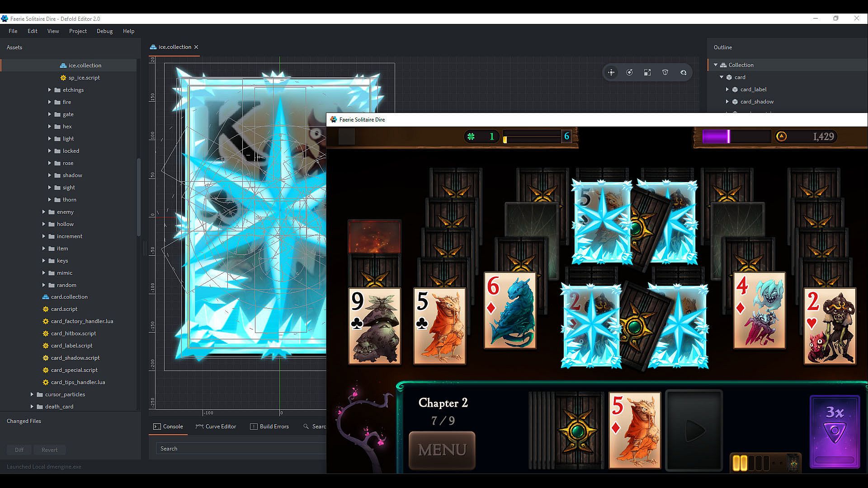Switch to the Curve Editor tab
The width and height of the screenshot is (868, 488).
coord(216,427)
